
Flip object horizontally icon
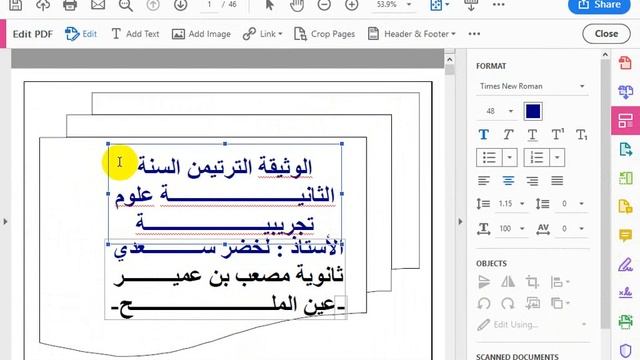(x=508, y=282)
